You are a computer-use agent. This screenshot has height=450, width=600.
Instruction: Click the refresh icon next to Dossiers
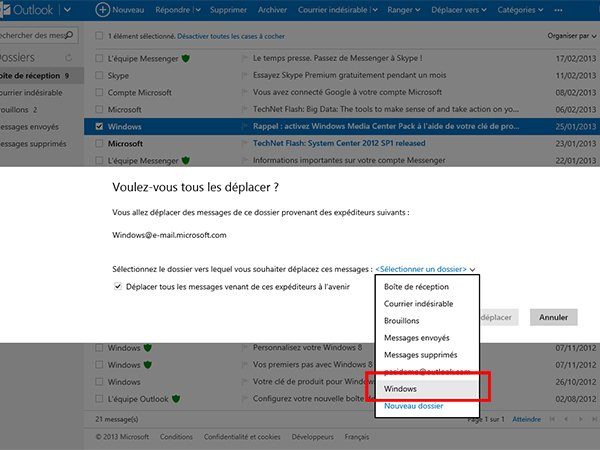68,58
